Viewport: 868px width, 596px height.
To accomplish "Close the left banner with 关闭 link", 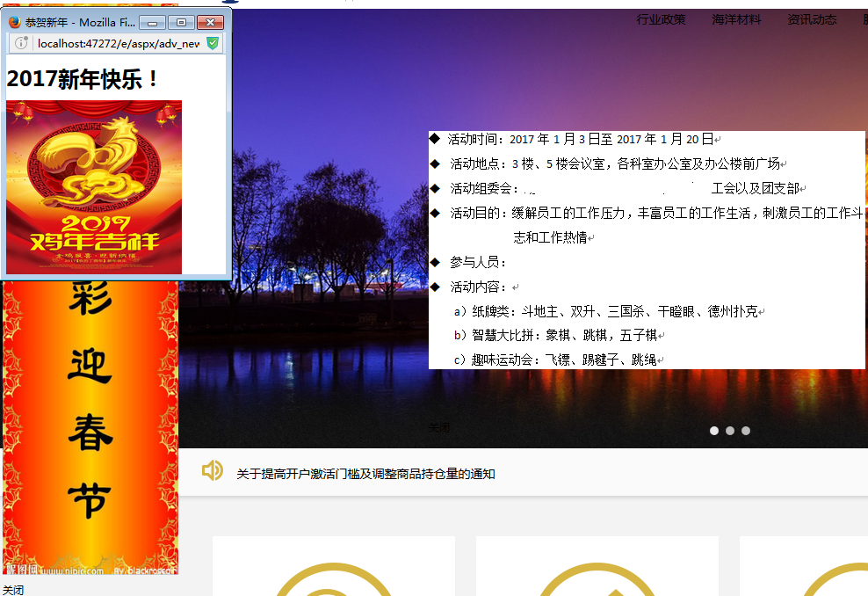I will pos(13,590).
